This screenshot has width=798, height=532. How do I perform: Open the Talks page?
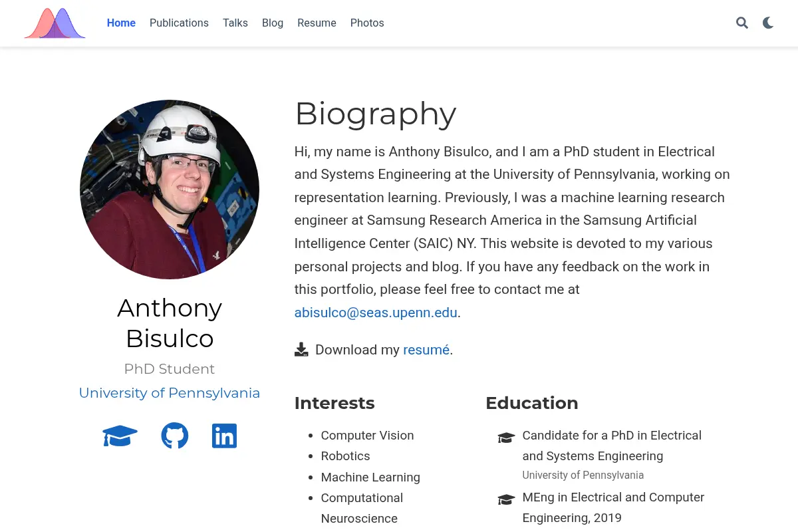[x=235, y=23]
